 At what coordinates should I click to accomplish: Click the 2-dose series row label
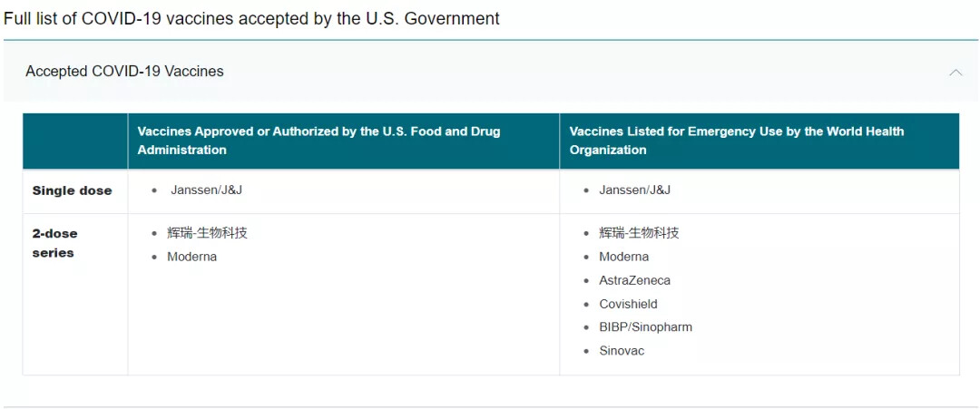(54, 243)
